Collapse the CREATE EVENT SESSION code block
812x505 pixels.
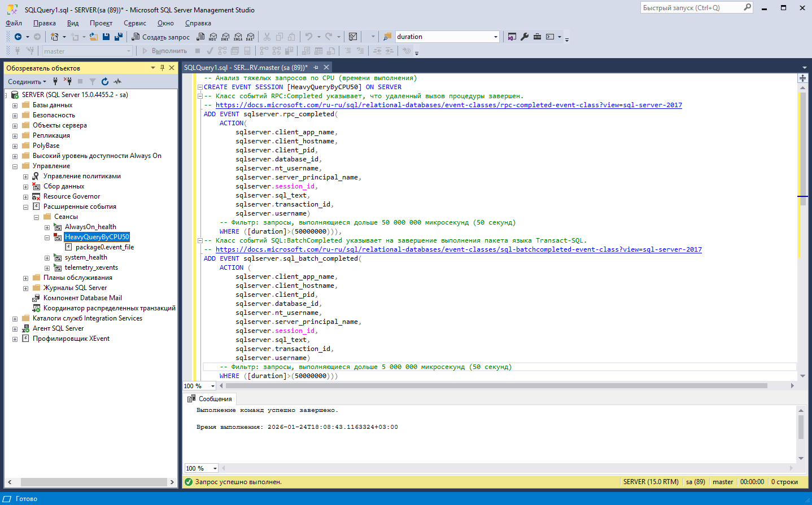point(200,87)
